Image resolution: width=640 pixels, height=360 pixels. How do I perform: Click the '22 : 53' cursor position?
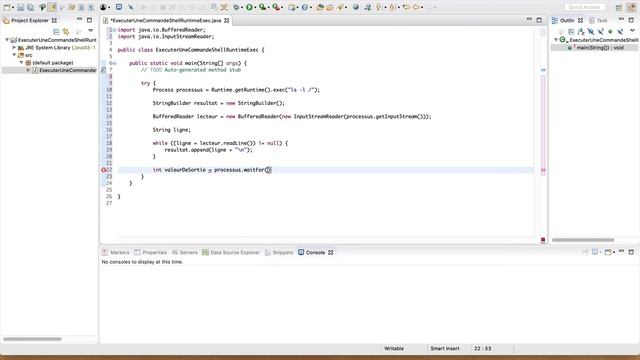[482, 349]
